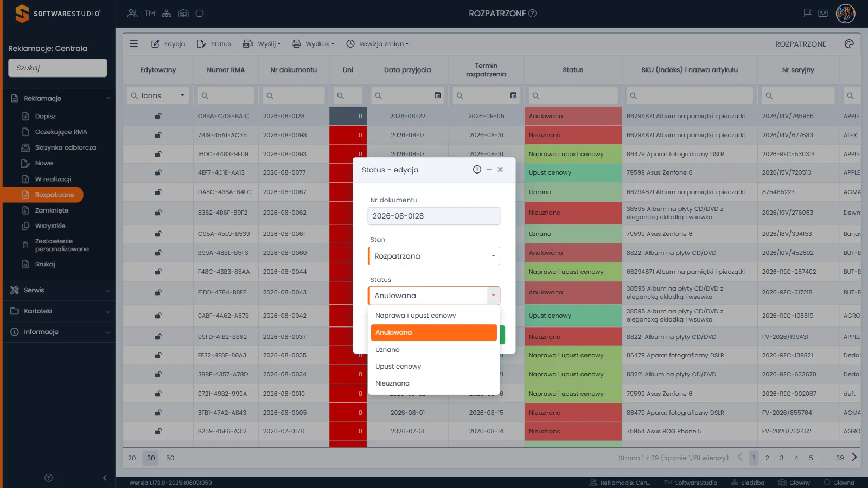Open the Stan Rozpatrzona combo box
Screen dimensions: 868x488
434,256
